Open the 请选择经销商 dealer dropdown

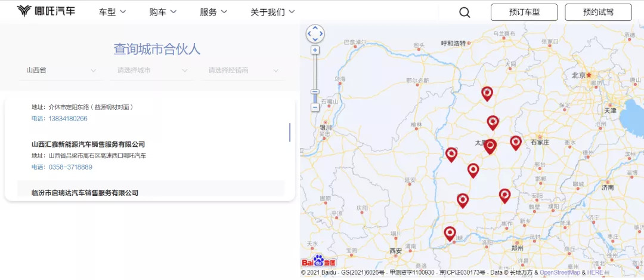pos(243,70)
